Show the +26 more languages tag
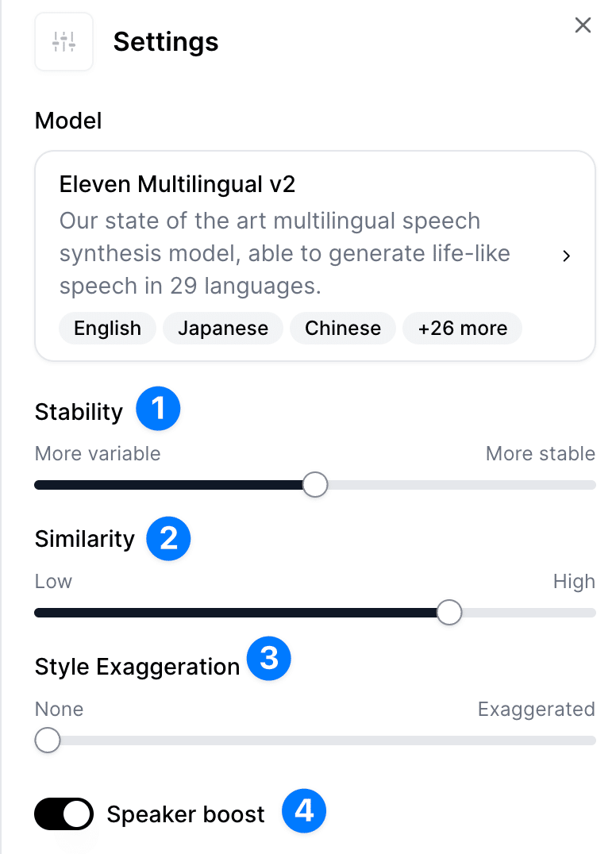Image resolution: width=616 pixels, height=854 pixels. pos(462,329)
